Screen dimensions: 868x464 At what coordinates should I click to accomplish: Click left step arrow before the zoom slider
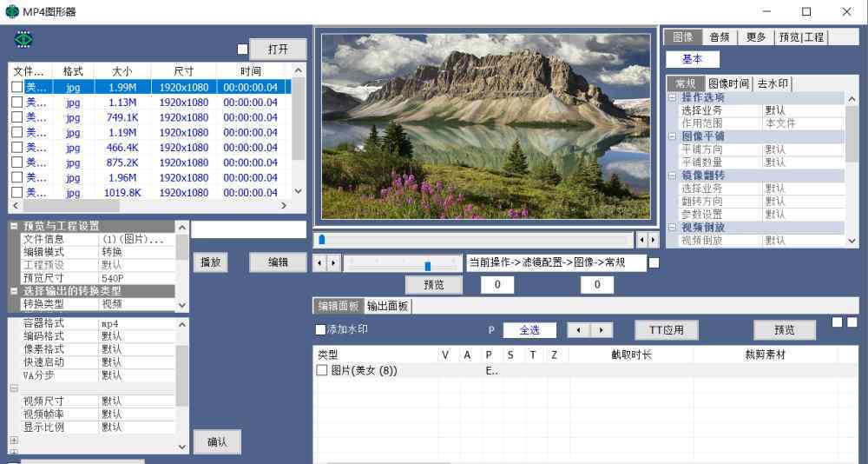[319, 262]
